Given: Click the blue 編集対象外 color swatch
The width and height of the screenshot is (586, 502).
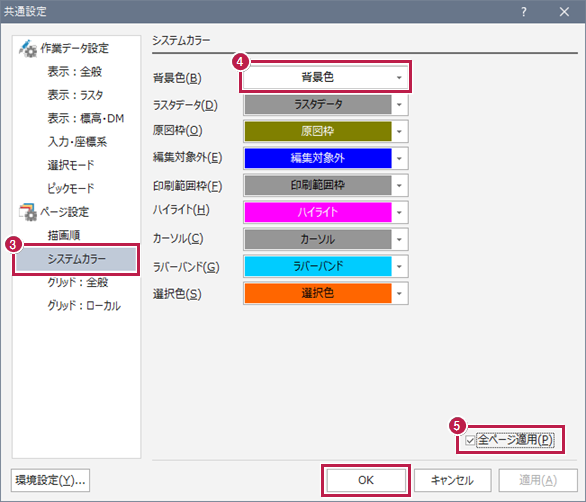Looking at the screenshot, I should coord(318,158).
